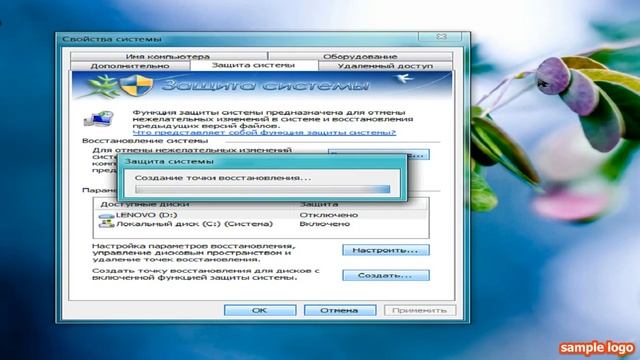This screenshot has height=360, width=640.
Task: Click the Создать... button
Action: pyautogui.click(x=386, y=276)
